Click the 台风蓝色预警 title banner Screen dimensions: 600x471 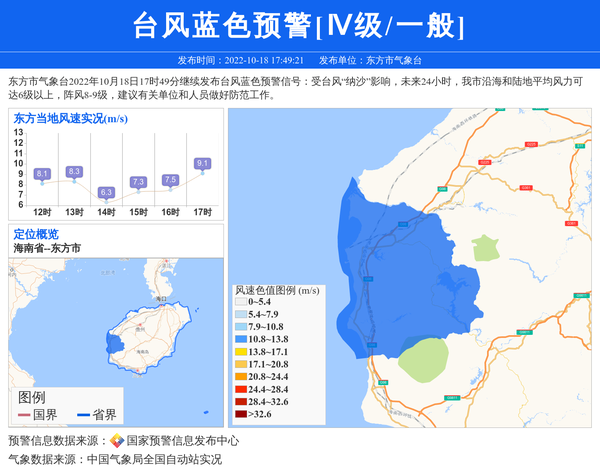click(299, 26)
